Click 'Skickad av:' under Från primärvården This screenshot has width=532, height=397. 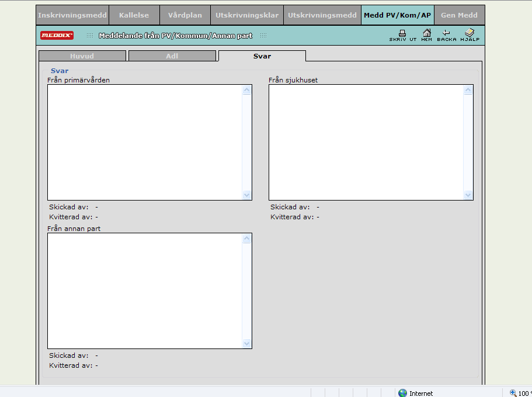pyautogui.click(x=68, y=207)
